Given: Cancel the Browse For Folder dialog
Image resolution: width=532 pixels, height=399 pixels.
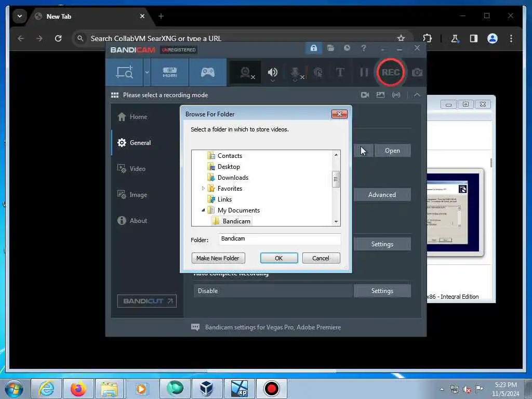Looking at the screenshot, I should click(x=321, y=258).
